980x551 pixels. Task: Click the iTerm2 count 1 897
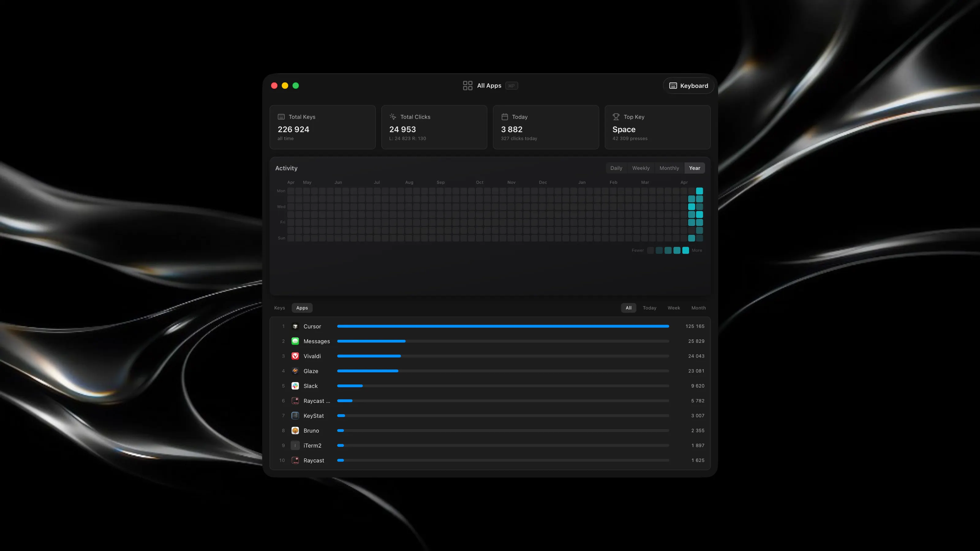(698, 445)
